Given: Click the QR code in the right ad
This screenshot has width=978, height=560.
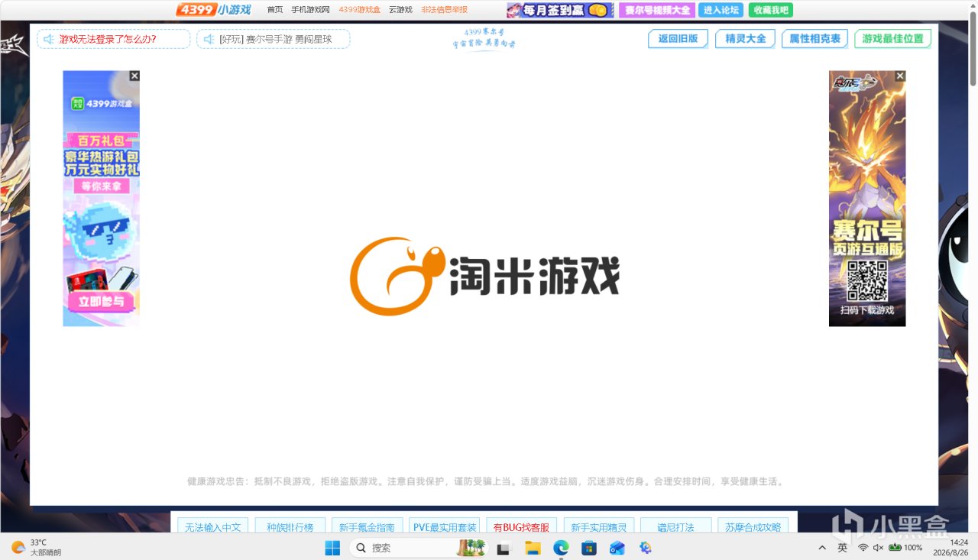Looking at the screenshot, I should pos(867,280).
